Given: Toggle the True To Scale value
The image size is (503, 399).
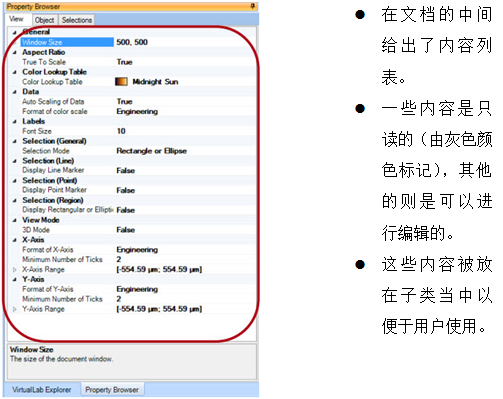Looking at the screenshot, I should pos(185,62).
